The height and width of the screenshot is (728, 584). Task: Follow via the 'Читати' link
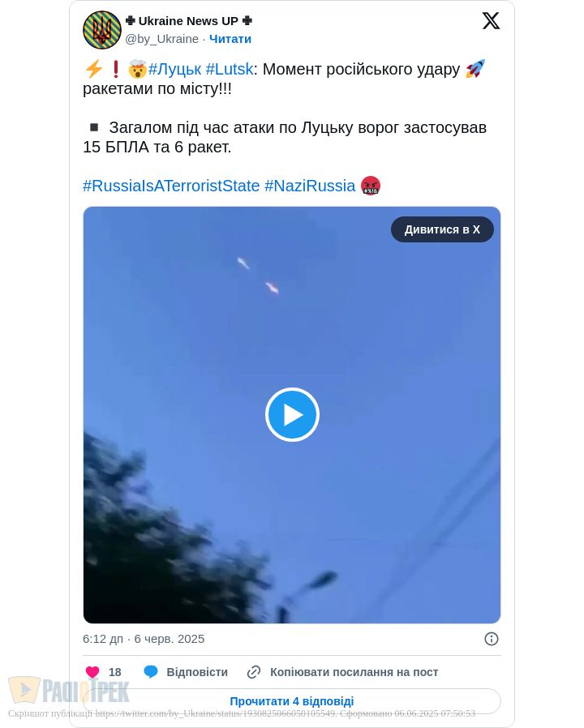230,39
